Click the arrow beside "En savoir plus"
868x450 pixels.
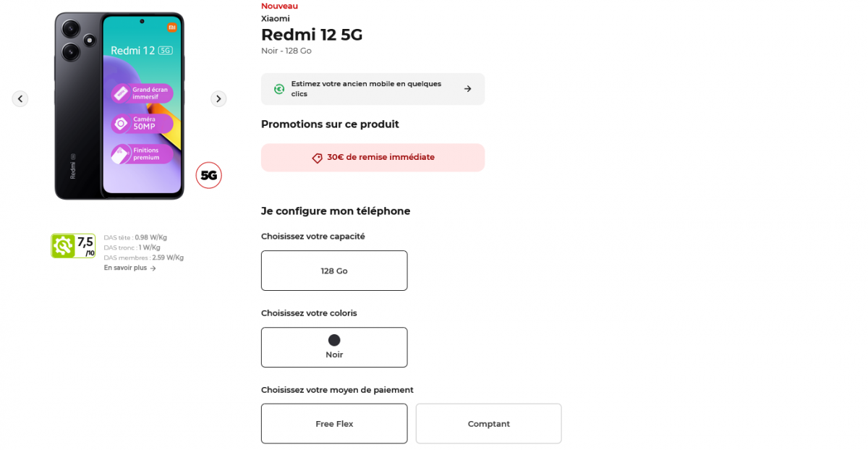coord(153,268)
